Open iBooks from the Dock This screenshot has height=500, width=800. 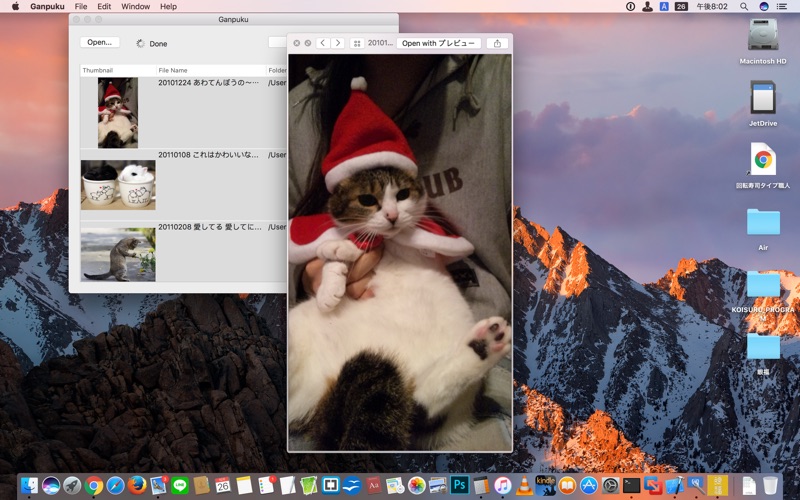pos(567,485)
